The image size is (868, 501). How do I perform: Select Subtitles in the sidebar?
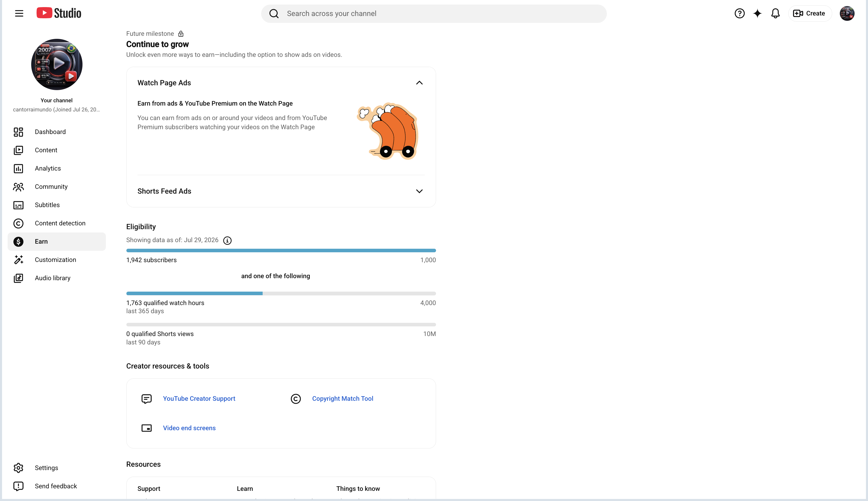[x=57, y=205]
